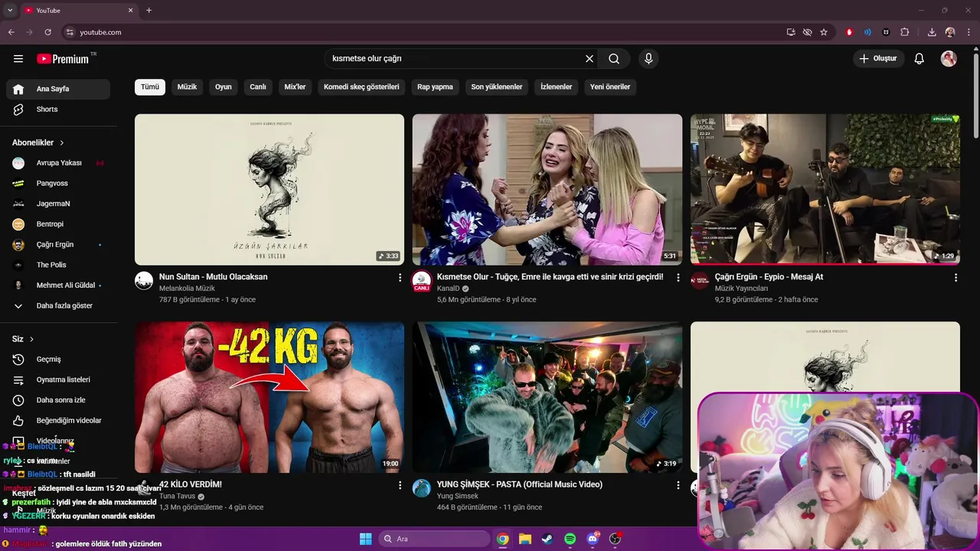
Task: Click the -42 KG video thumbnail
Action: (269, 397)
